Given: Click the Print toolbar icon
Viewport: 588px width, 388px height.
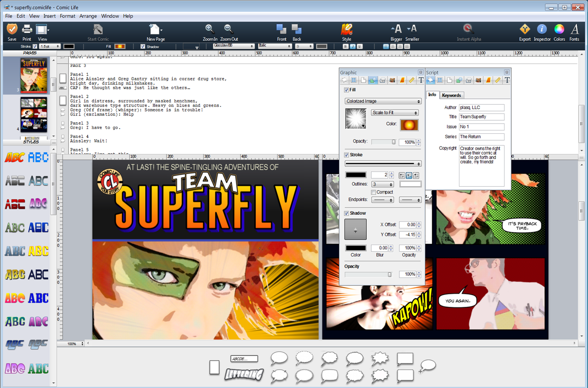Looking at the screenshot, I should point(27,29).
